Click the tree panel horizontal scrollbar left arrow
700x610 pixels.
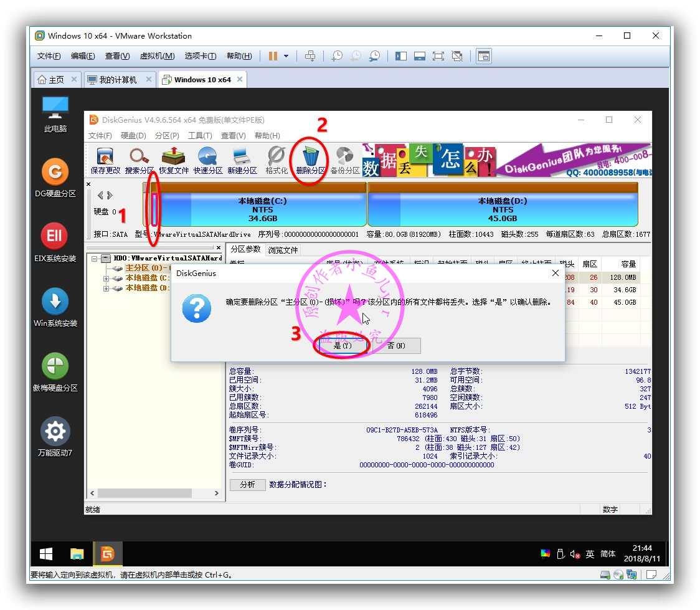(92, 493)
